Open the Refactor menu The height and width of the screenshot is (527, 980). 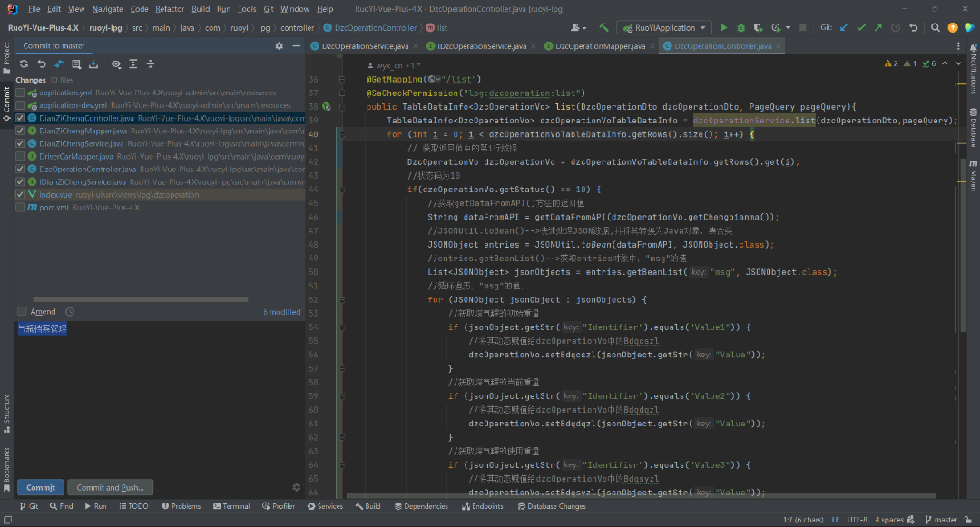tap(169, 9)
